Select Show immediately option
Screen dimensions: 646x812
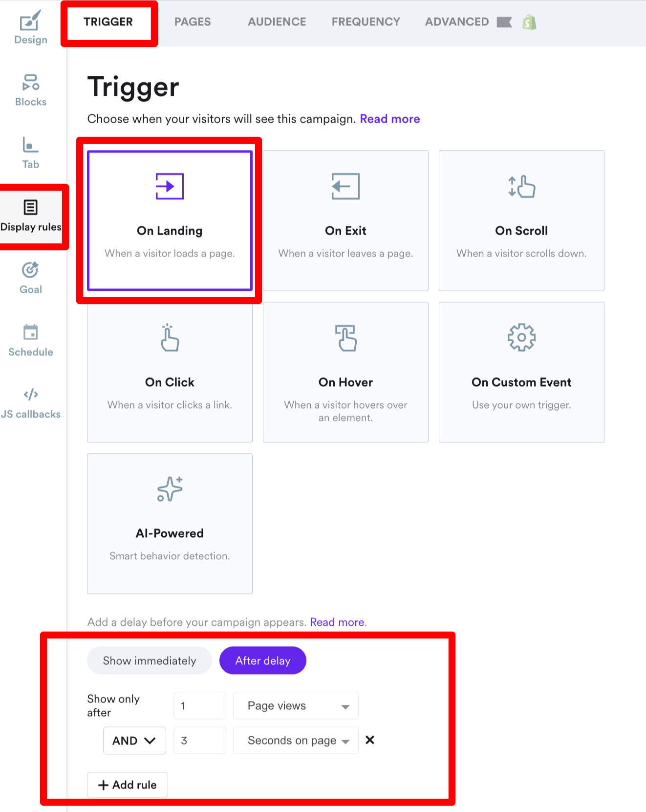pos(149,660)
